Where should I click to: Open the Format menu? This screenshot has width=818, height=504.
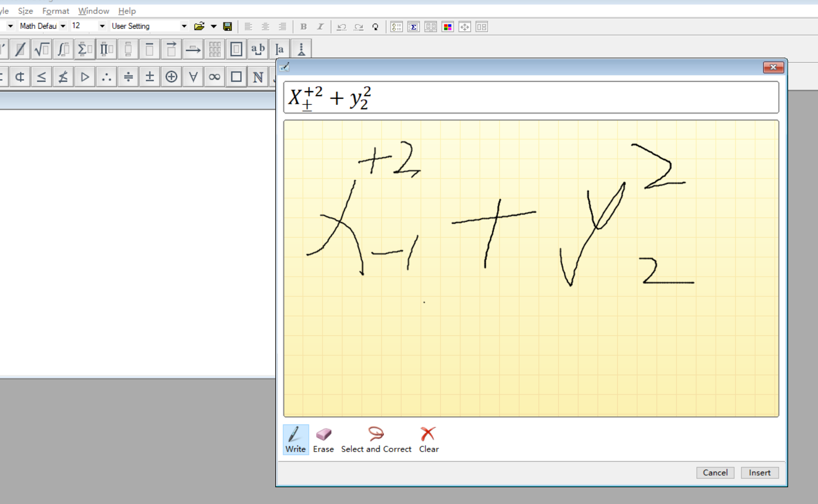click(x=56, y=10)
